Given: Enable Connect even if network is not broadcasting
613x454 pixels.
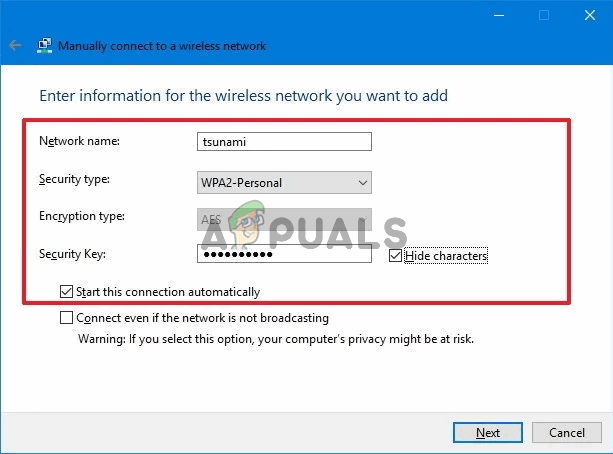Looking at the screenshot, I should click(67, 318).
